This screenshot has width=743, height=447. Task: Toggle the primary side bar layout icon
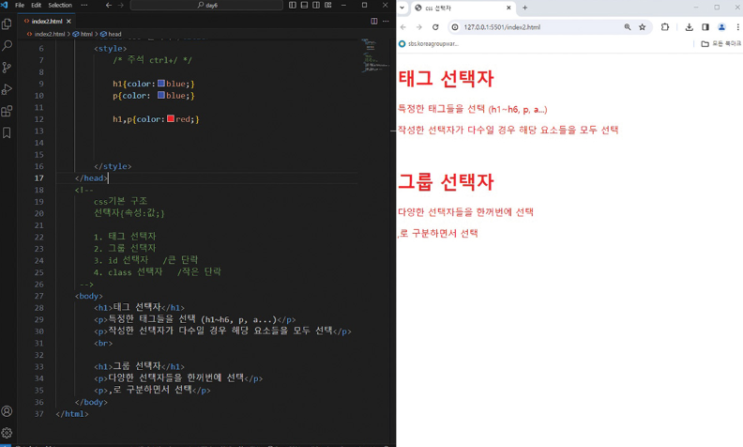292,5
